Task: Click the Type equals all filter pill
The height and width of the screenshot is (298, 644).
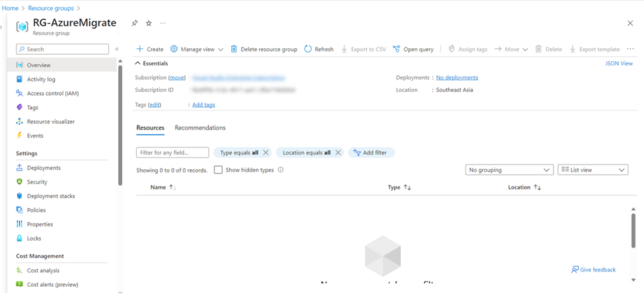Action: coord(242,153)
